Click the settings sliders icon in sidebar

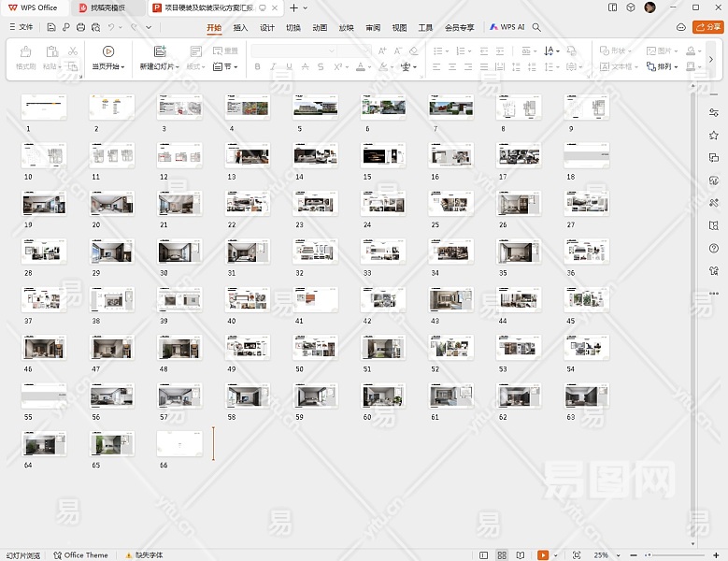click(x=714, y=112)
